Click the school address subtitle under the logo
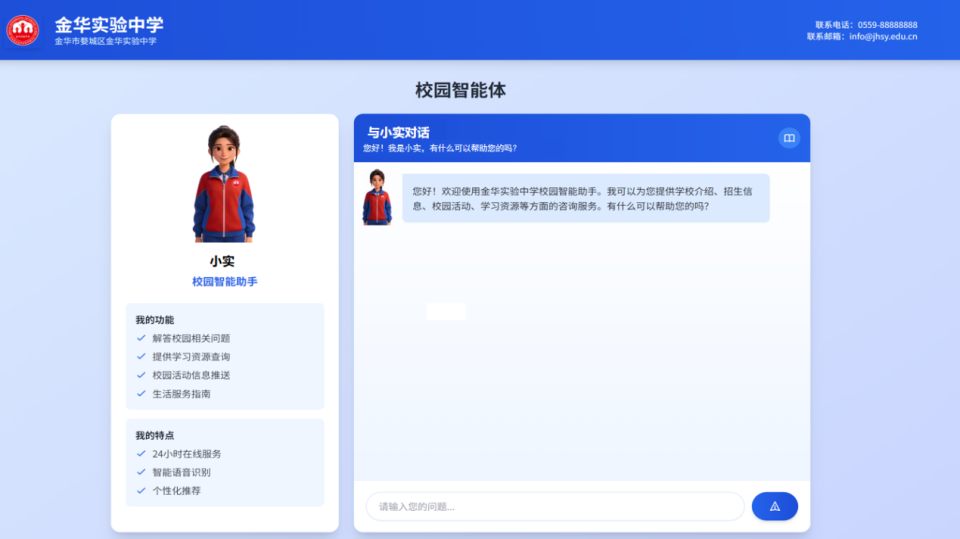The height and width of the screenshot is (539, 960). [x=105, y=41]
